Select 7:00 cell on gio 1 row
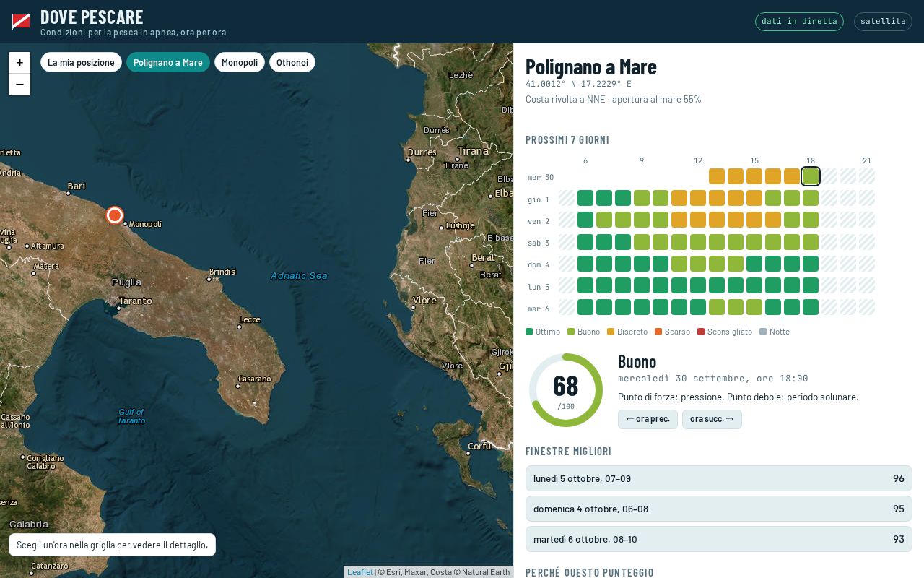This screenshot has width=924, height=578. coord(604,198)
